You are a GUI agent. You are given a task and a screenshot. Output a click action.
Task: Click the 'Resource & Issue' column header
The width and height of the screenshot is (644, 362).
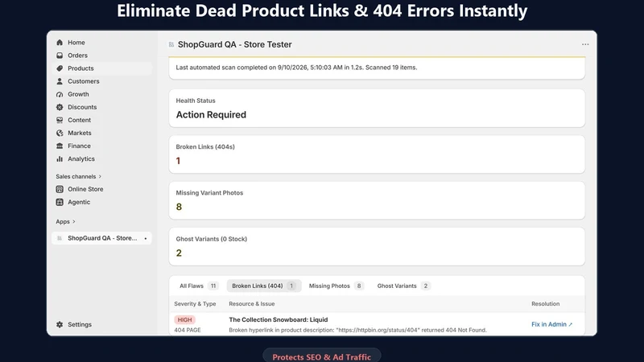pos(252,304)
